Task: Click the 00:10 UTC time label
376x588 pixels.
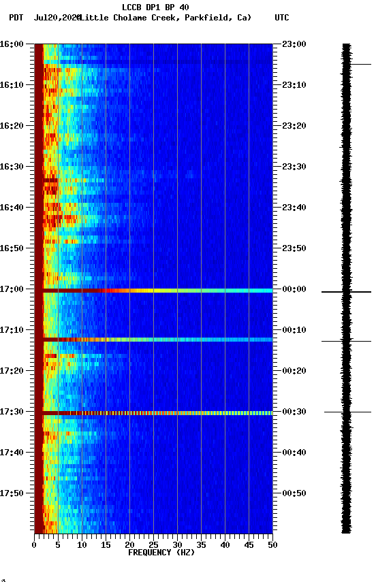Action: pos(294,330)
